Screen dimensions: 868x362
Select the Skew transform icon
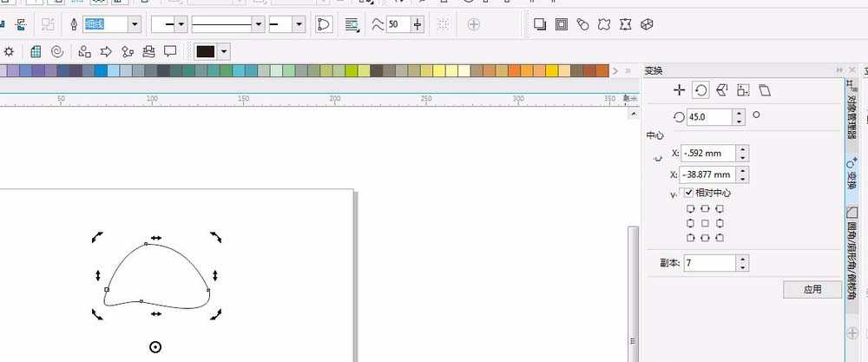764,90
